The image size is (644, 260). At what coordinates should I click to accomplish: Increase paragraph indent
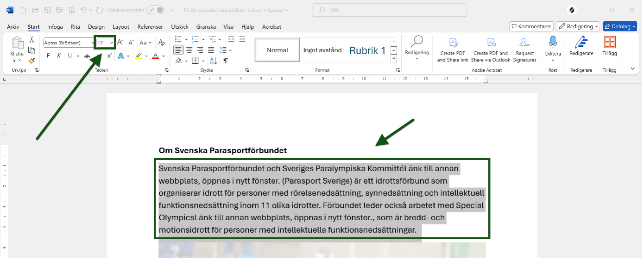tap(241, 39)
